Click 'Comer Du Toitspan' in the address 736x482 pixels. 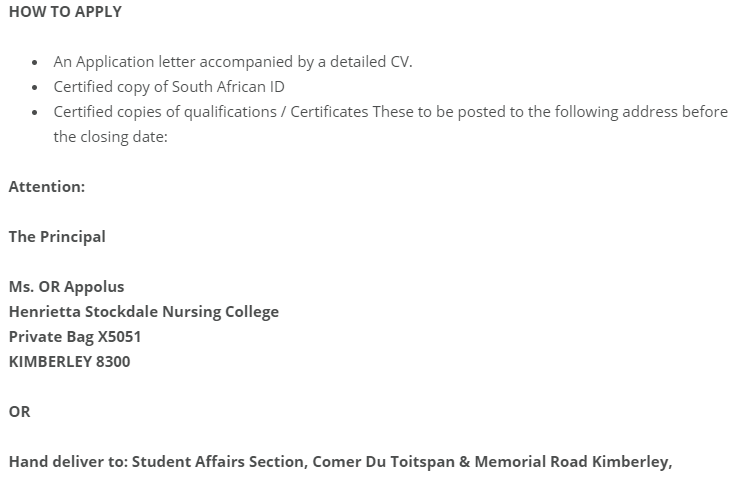(384, 462)
